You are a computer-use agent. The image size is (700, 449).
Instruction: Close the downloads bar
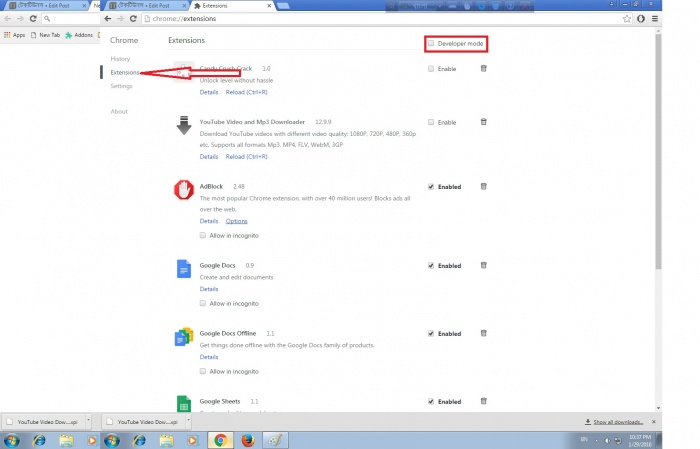(654, 422)
